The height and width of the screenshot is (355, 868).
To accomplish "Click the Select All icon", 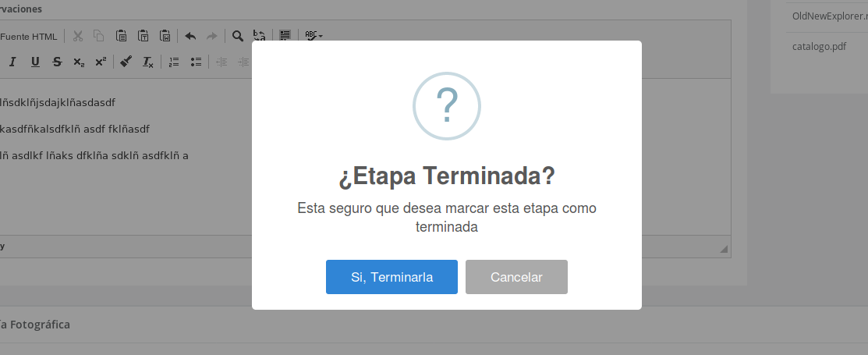I will tap(285, 36).
